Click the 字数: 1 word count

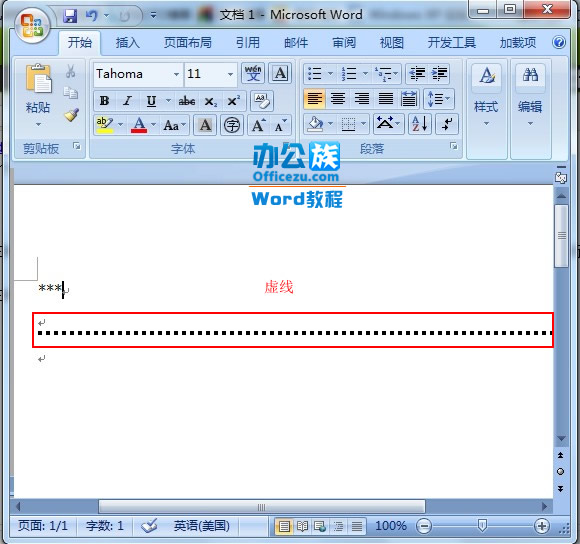(x=104, y=526)
